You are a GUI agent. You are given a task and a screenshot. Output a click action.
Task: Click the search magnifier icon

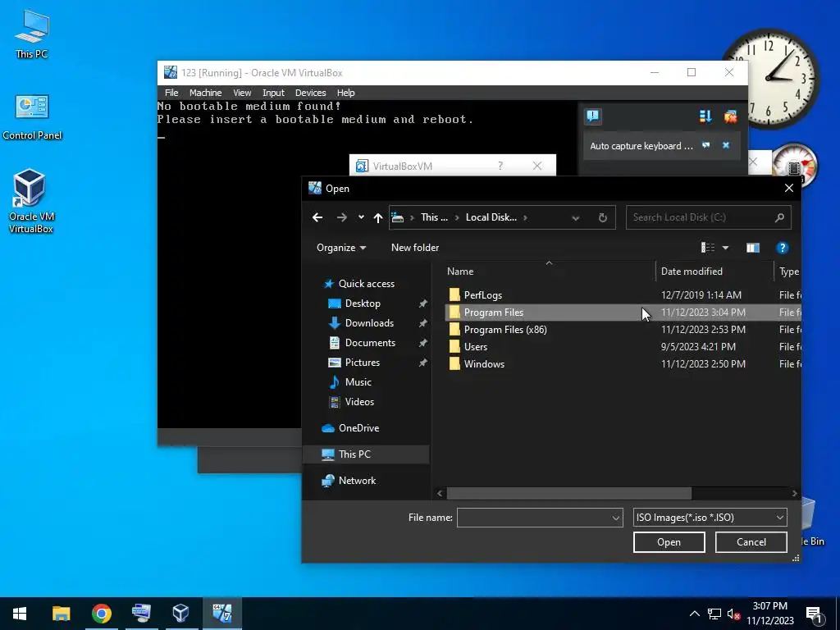tap(779, 217)
